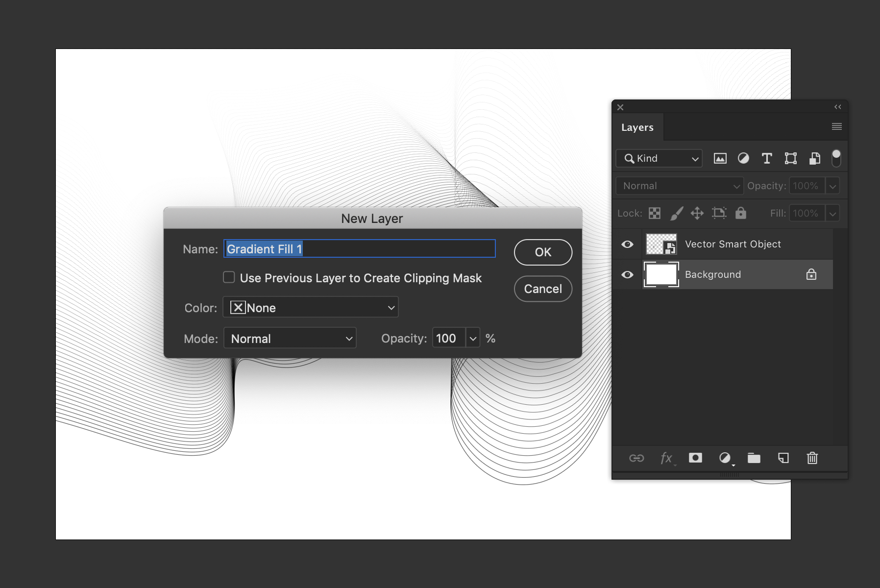Image resolution: width=880 pixels, height=588 pixels.
Task: Open the Layers blend mode Normal dropdown
Action: click(x=680, y=186)
